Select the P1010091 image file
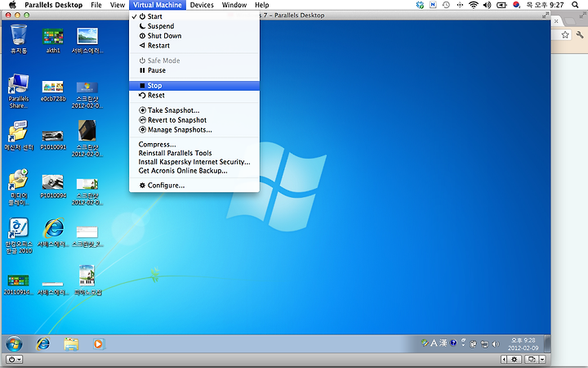588x368 pixels. click(x=53, y=140)
